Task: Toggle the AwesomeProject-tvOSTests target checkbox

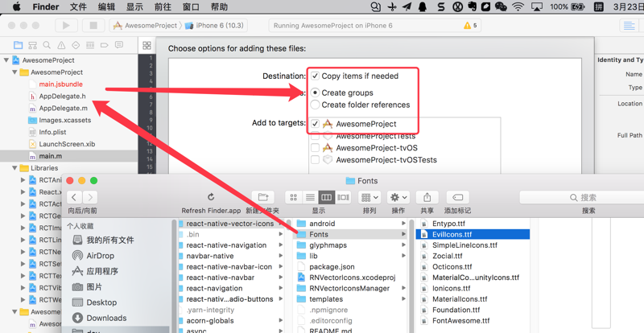Action: click(315, 160)
